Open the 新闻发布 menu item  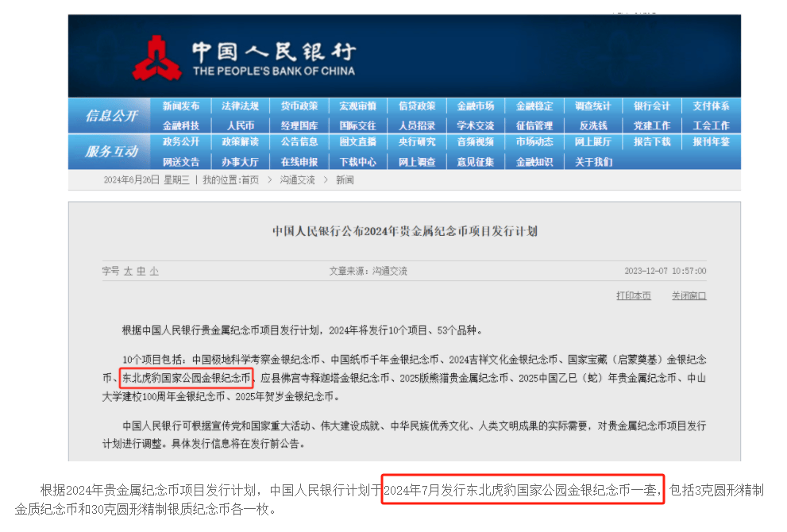pos(181,106)
